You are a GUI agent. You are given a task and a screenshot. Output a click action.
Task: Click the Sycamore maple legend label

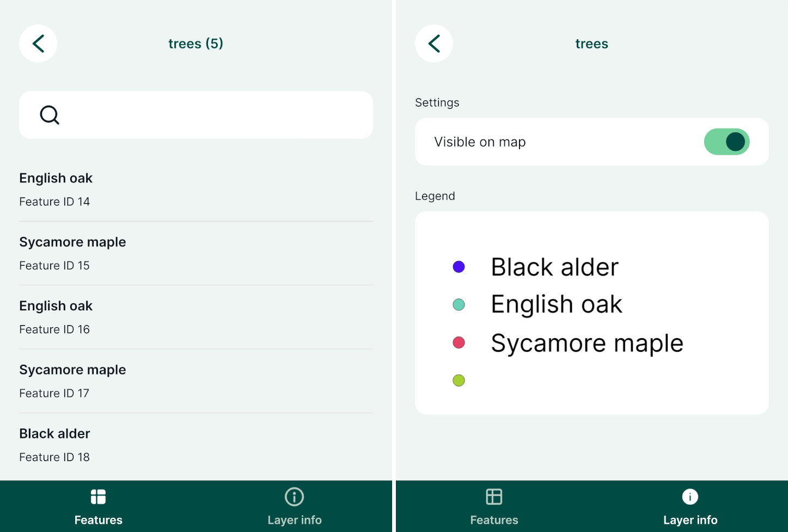(587, 343)
